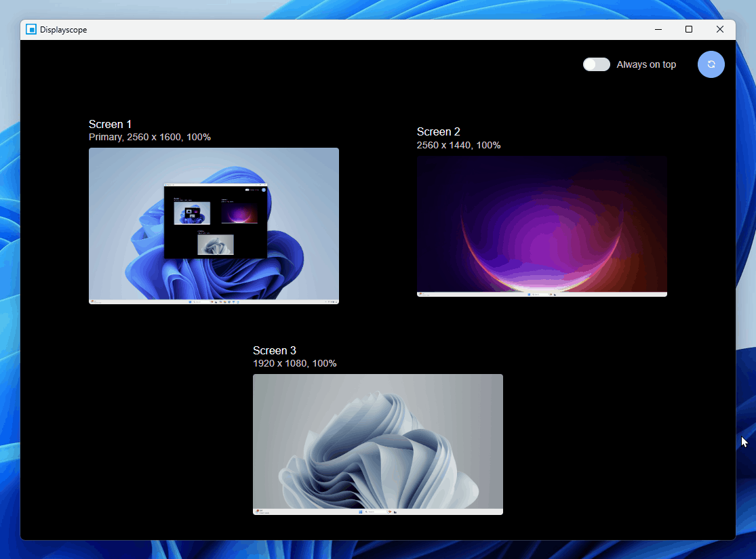The width and height of the screenshot is (756, 559).
Task: Click the "Always on top" label
Action: click(x=646, y=64)
